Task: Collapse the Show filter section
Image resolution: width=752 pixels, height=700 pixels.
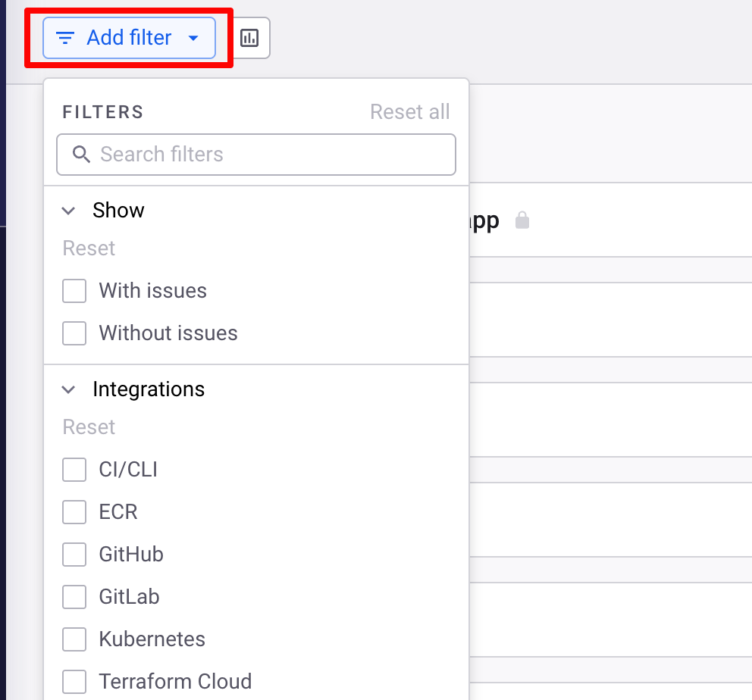Action: click(x=68, y=211)
